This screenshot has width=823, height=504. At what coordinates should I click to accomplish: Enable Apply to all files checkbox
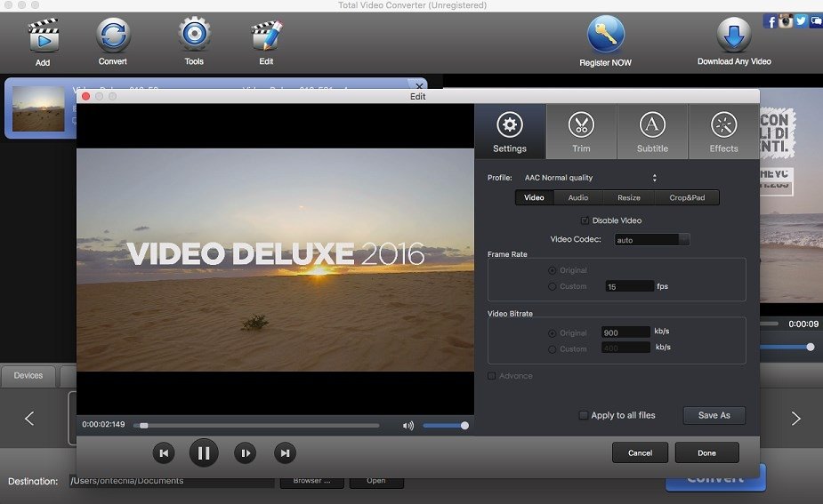[x=583, y=415]
